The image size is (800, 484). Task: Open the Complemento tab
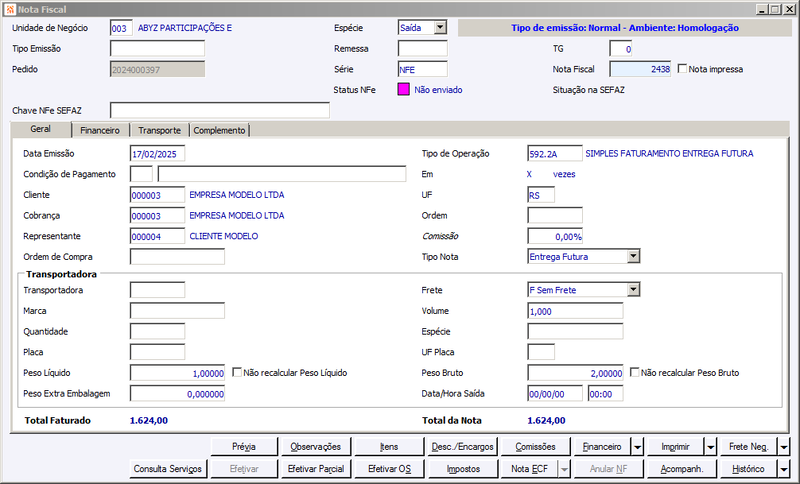(219, 131)
